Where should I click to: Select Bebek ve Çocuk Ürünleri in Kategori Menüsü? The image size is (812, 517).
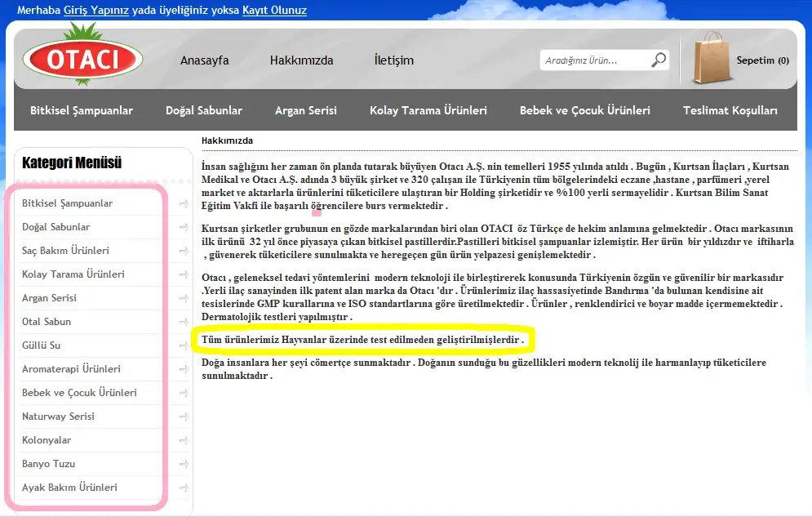pos(80,393)
